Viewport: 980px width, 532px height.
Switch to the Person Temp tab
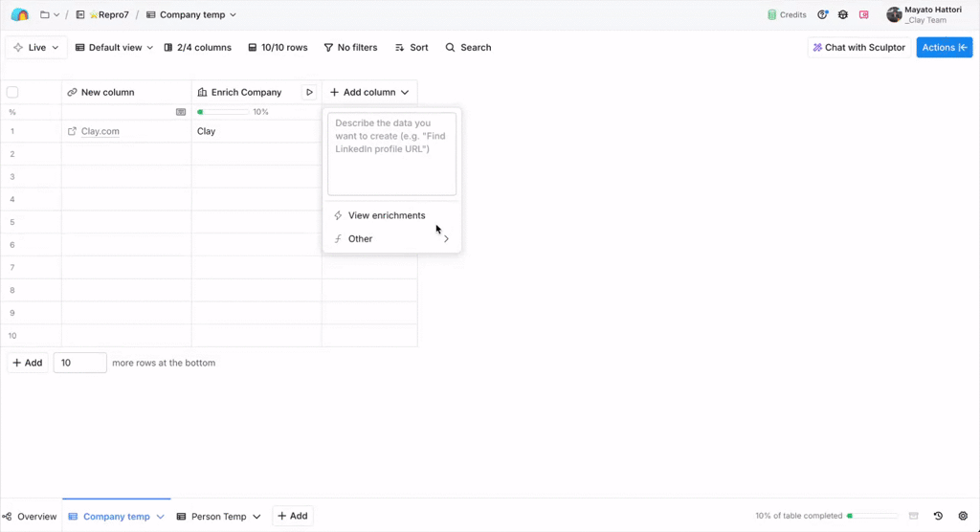(218, 517)
